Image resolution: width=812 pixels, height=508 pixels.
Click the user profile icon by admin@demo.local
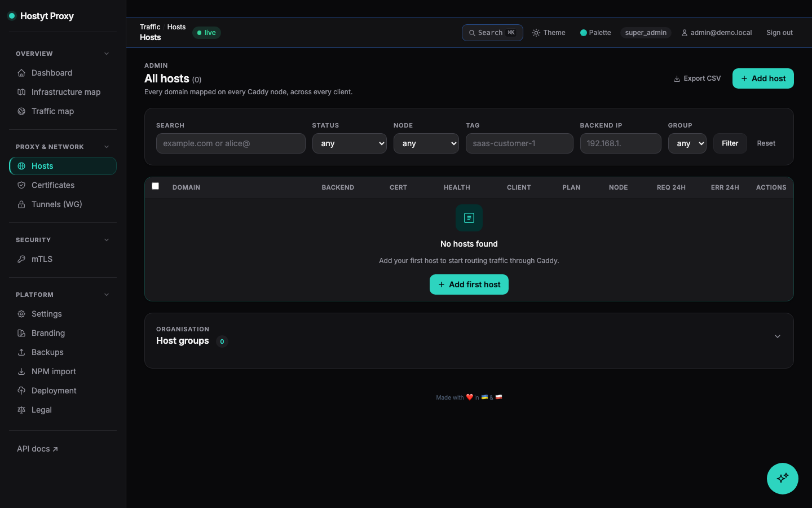tap(685, 33)
